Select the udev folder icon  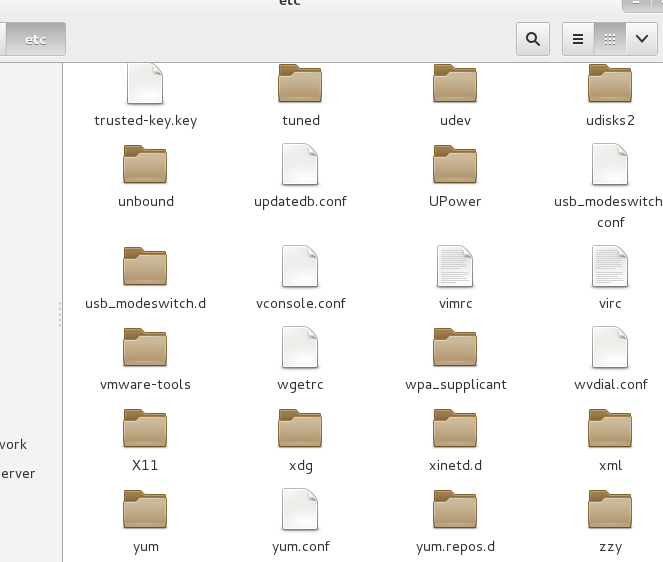pyautogui.click(x=455, y=83)
